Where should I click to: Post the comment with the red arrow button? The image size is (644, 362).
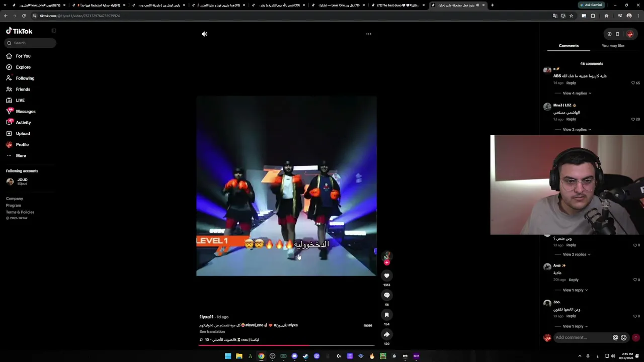click(x=635, y=338)
